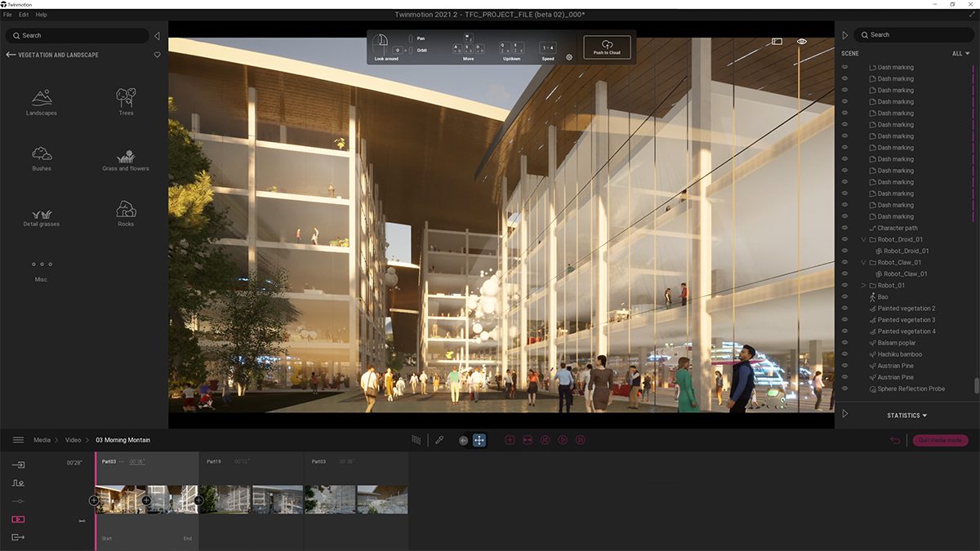Open the Misc category
Viewport: 980px width, 551px height.
pos(42,271)
